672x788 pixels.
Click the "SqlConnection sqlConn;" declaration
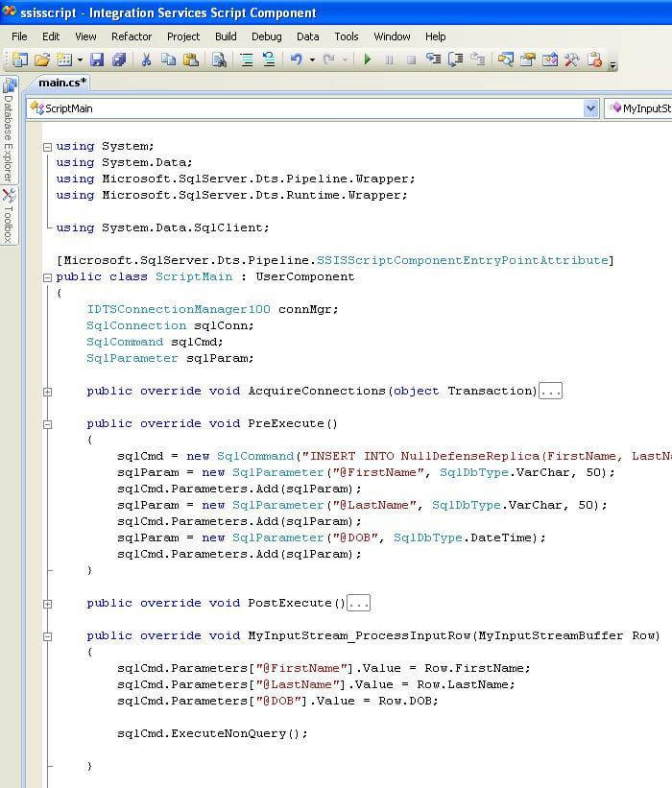[170, 325]
